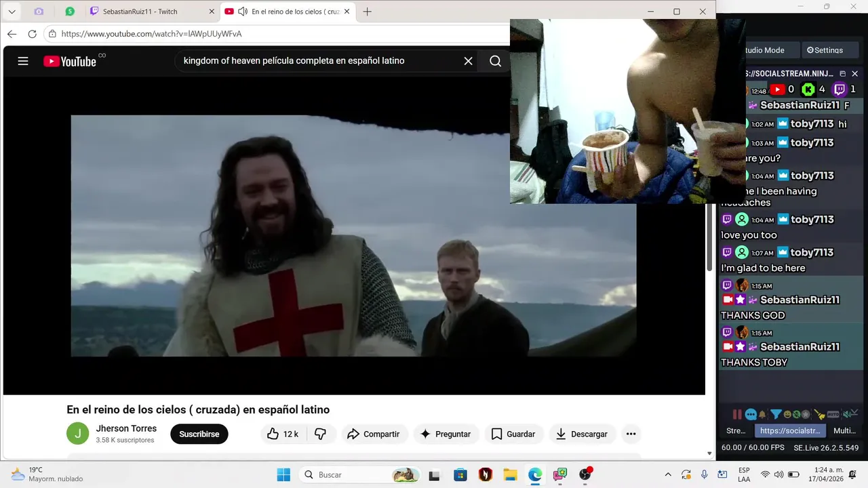Go to the YouTube home logo

pyautogui.click(x=70, y=61)
